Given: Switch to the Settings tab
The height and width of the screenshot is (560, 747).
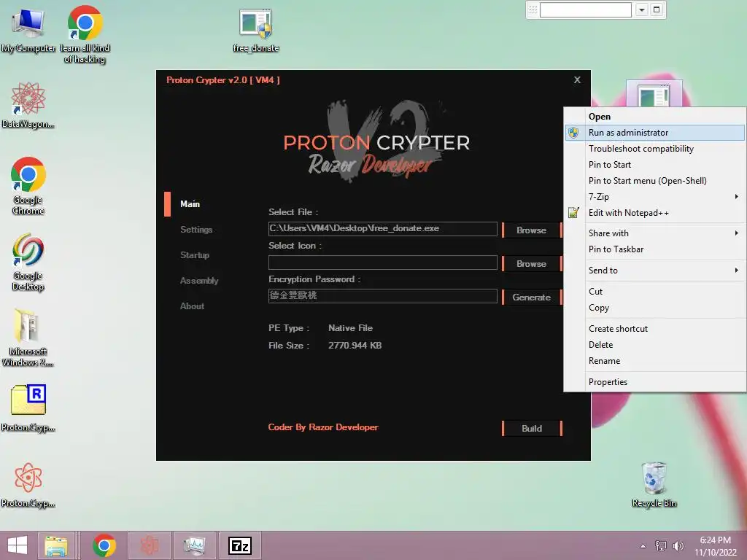Looking at the screenshot, I should (196, 230).
